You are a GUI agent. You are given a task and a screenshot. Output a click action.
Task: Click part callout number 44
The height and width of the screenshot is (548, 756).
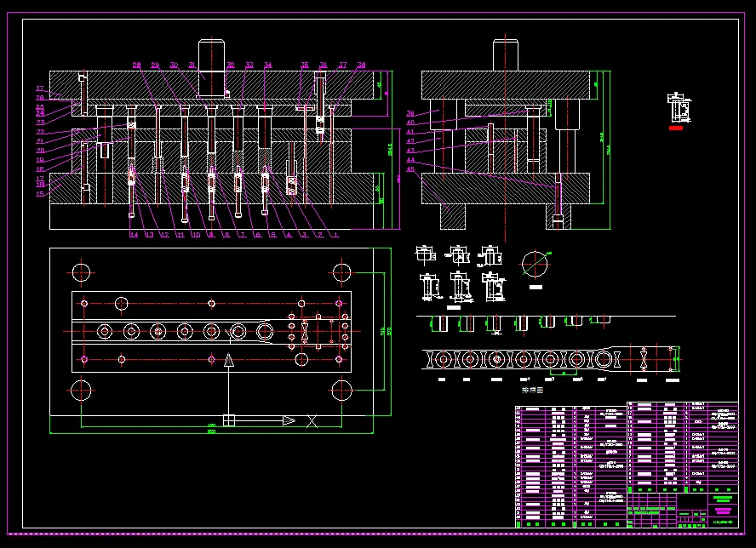coord(410,161)
